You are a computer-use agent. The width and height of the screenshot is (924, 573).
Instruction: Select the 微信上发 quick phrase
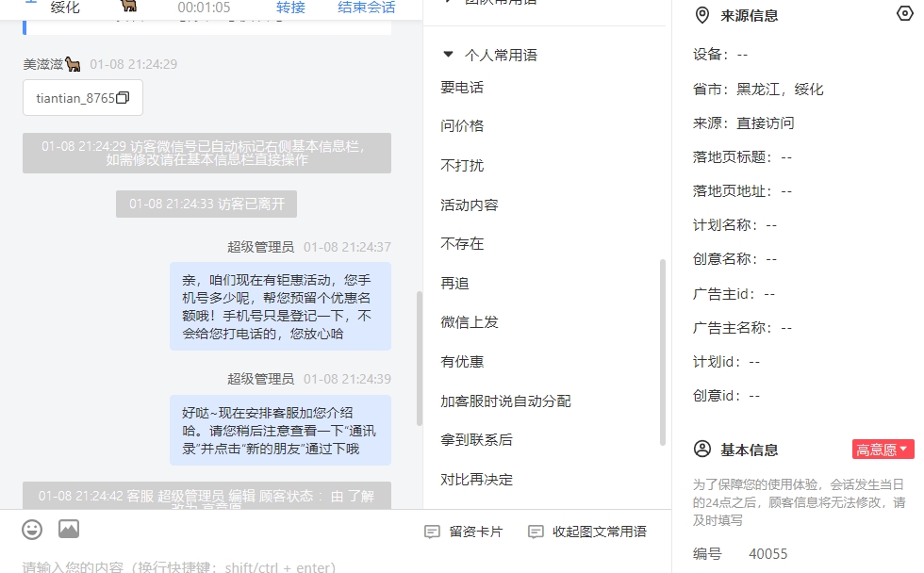pos(470,322)
